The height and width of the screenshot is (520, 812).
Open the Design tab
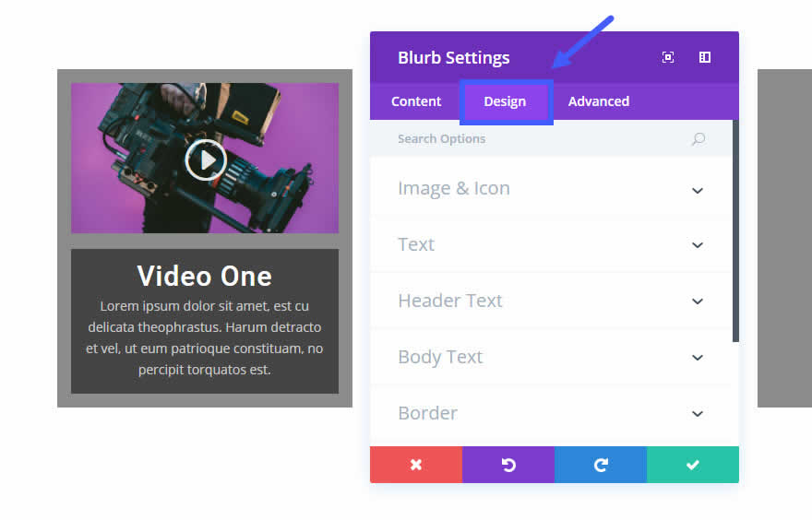click(505, 101)
